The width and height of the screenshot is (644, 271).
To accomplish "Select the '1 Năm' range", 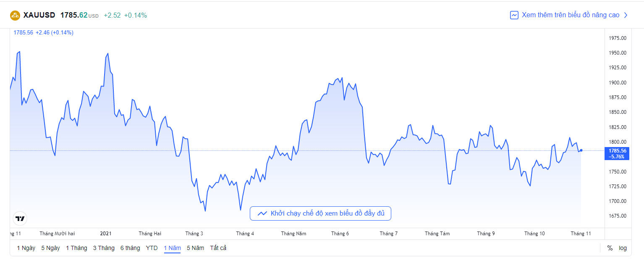I will (172, 248).
